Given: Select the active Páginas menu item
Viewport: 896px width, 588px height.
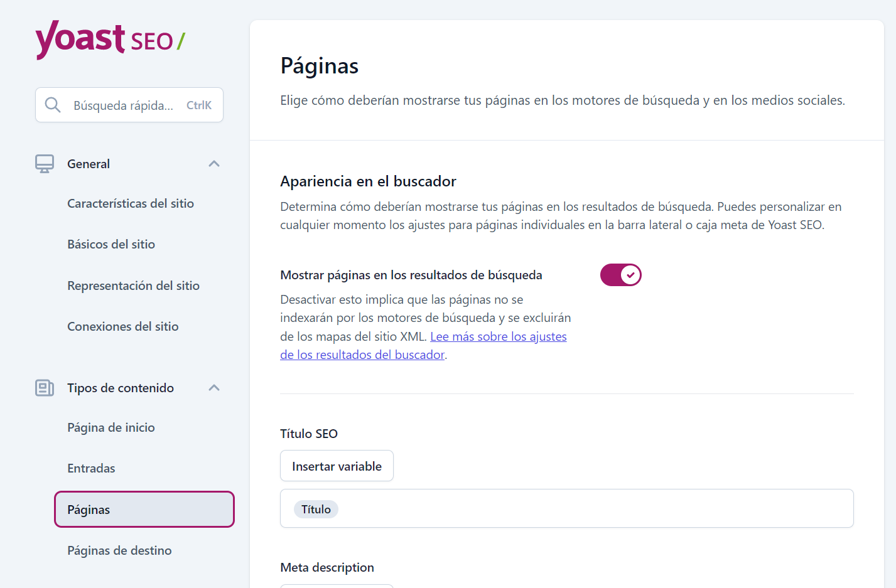Looking at the screenshot, I should pos(144,510).
